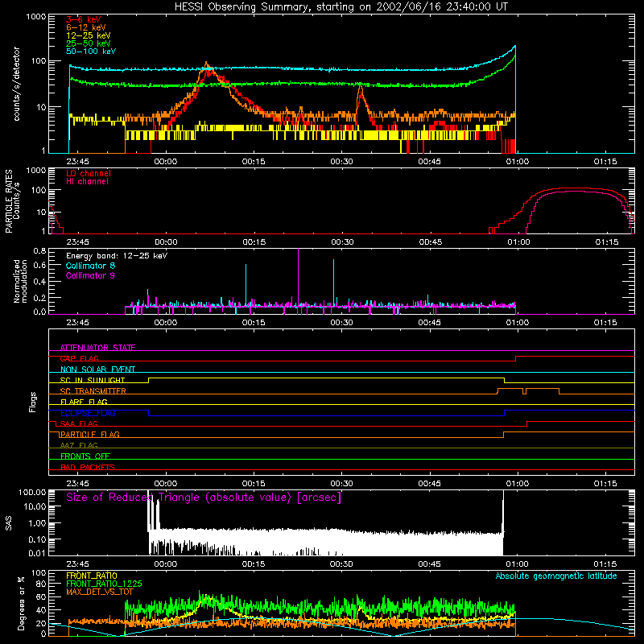Click the SAA_FLAG label
Viewport: 644px width, 644px height.
click(79, 423)
